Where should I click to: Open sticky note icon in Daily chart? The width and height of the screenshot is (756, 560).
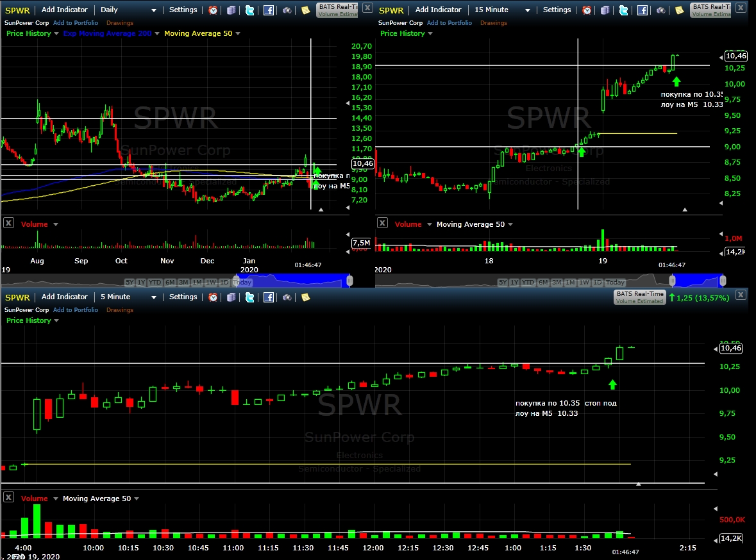(306, 10)
